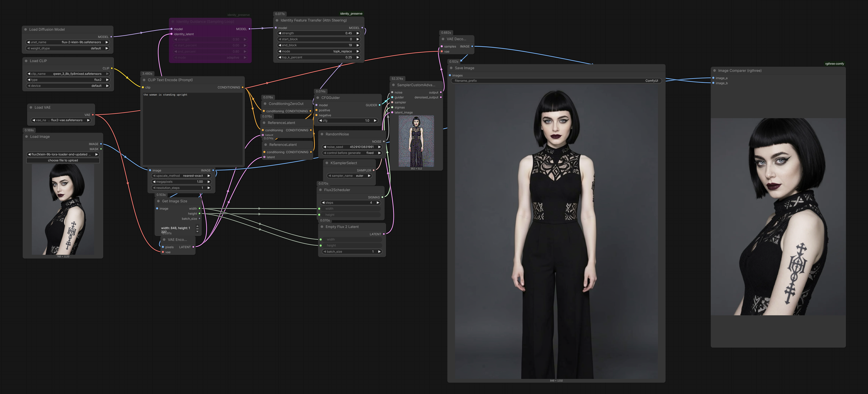This screenshot has height=394, width=868.
Task: Click the MODEL output socket on Load Diffusion Model
Action: [111, 37]
